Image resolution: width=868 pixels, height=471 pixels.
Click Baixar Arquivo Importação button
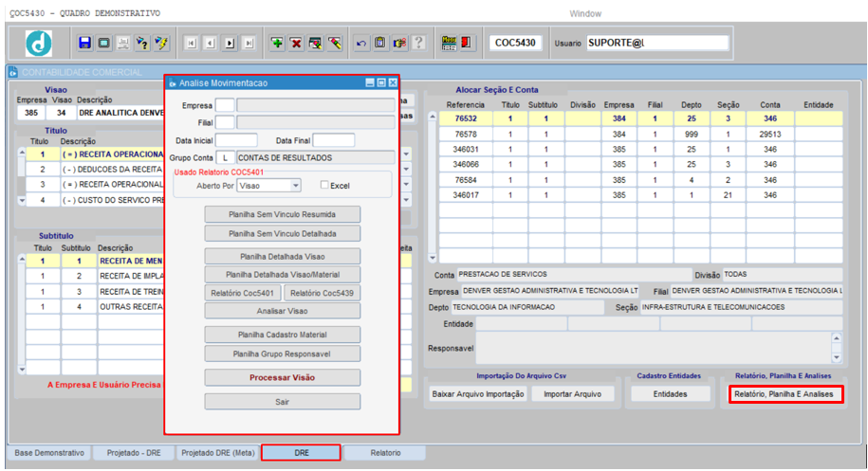click(478, 394)
